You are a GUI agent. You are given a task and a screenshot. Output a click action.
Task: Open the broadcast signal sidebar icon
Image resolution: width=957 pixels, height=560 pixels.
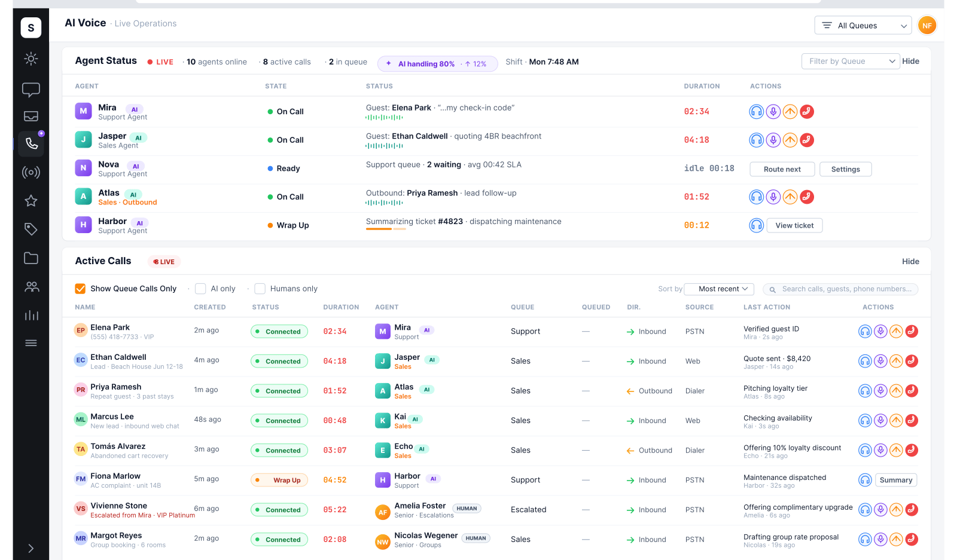(x=31, y=173)
